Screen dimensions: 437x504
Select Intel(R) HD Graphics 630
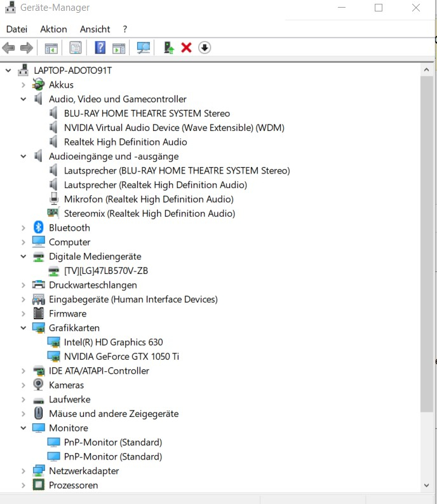coord(114,342)
